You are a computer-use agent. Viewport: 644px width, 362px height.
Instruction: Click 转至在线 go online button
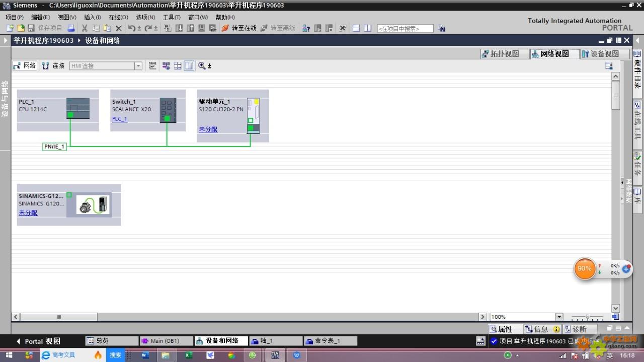click(x=239, y=28)
